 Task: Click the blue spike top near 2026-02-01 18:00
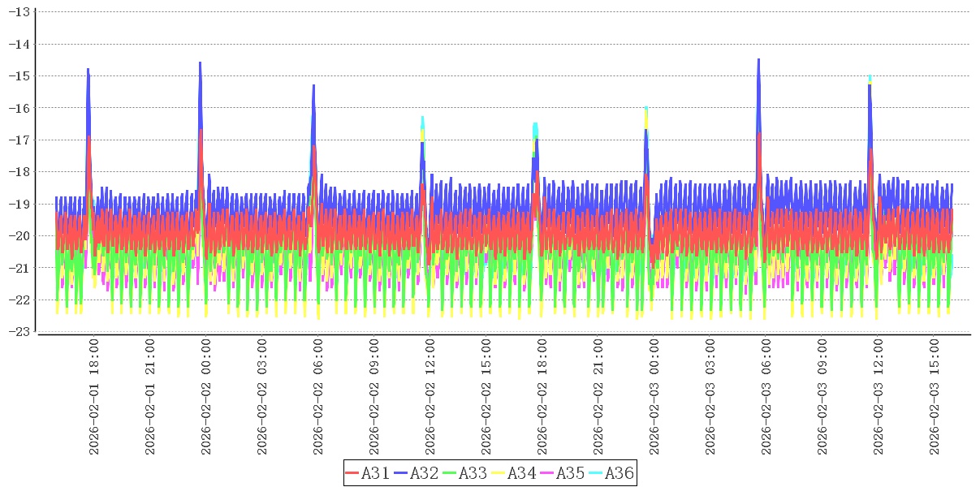pos(88,70)
